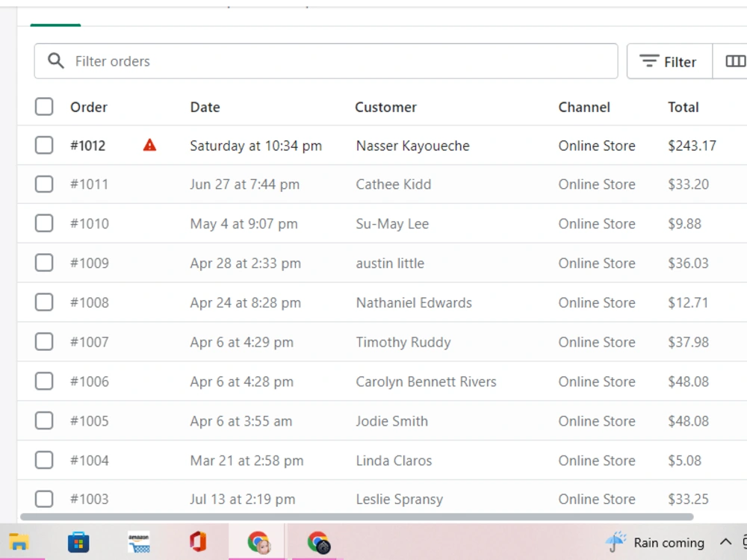Image resolution: width=747 pixels, height=560 pixels.
Task: Open order #1009
Action: tap(90, 264)
